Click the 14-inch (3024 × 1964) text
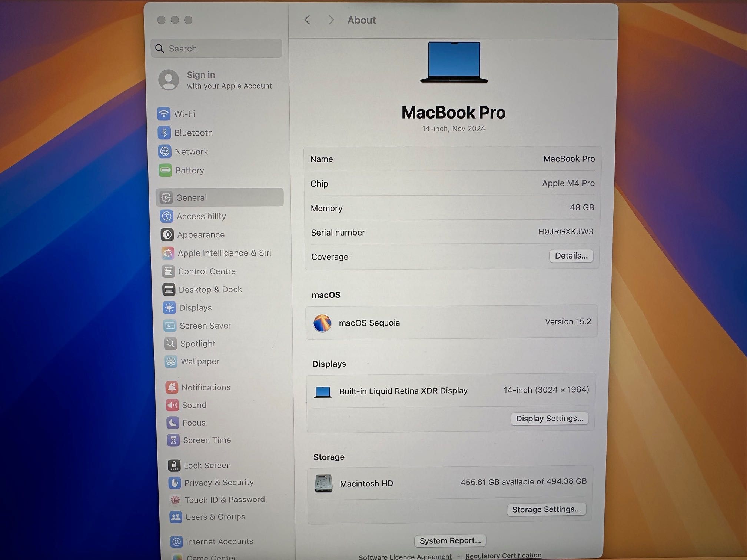The width and height of the screenshot is (747, 560). coord(546,390)
